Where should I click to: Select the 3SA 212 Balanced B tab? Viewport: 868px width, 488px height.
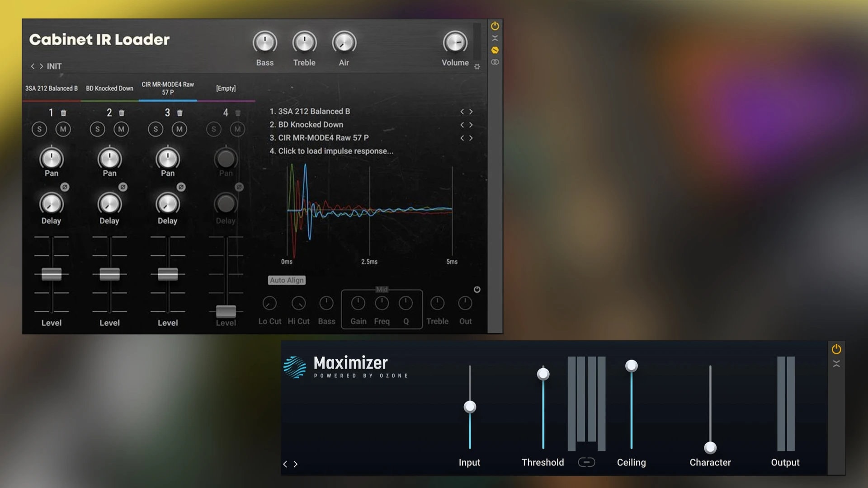pos(52,89)
